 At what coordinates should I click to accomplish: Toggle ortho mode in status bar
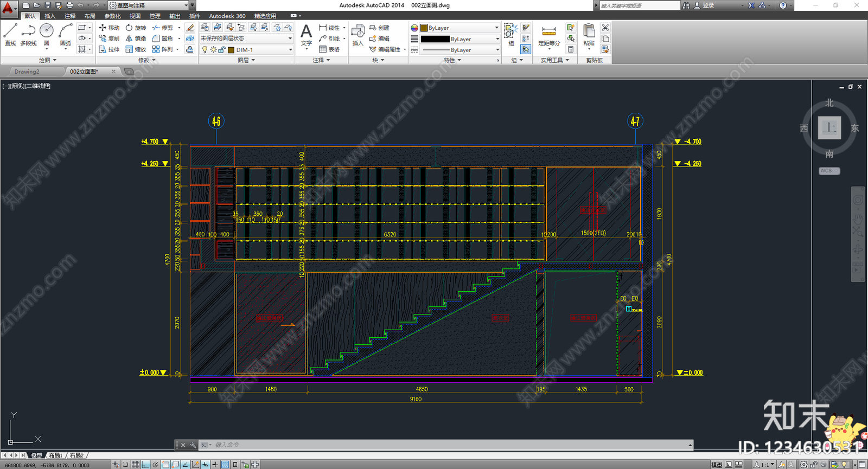click(145, 465)
